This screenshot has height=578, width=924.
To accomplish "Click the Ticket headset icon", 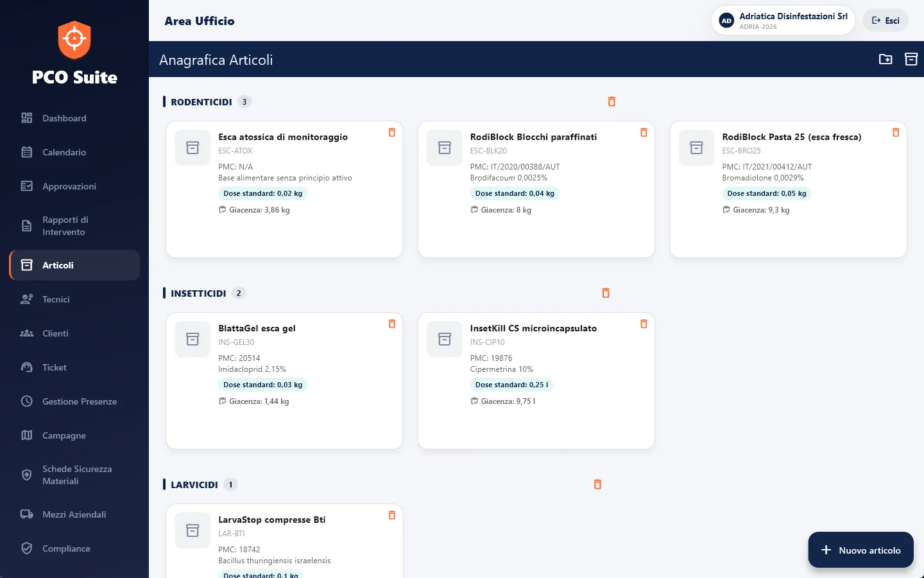I will (x=26, y=367).
